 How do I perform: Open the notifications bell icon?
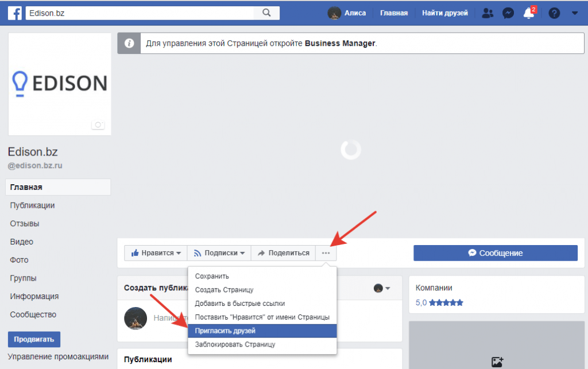point(529,13)
